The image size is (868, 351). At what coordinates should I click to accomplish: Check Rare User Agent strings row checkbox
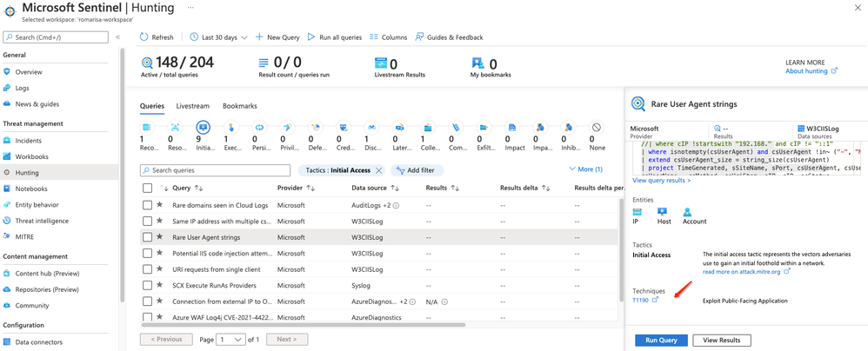(147, 237)
